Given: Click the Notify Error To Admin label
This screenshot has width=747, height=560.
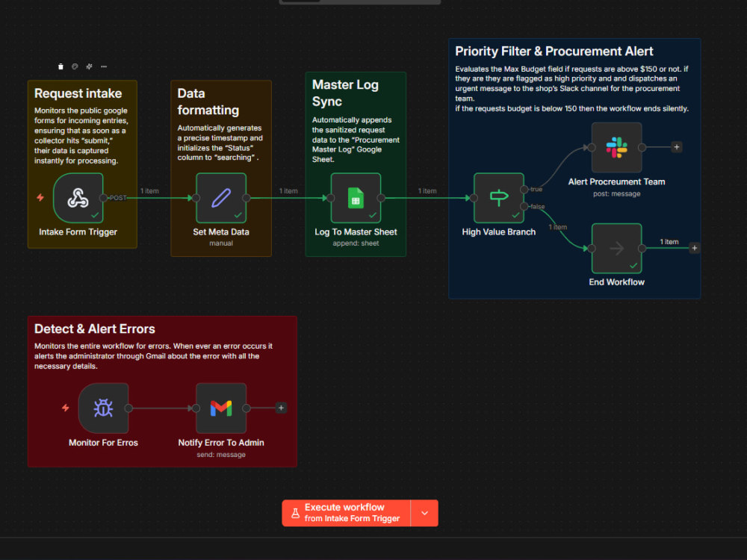Looking at the screenshot, I should (x=221, y=442).
